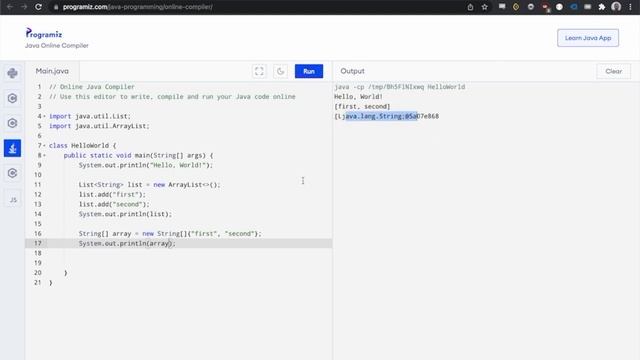
Task: Click line number 21 in gutter
Action: pos(38,283)
